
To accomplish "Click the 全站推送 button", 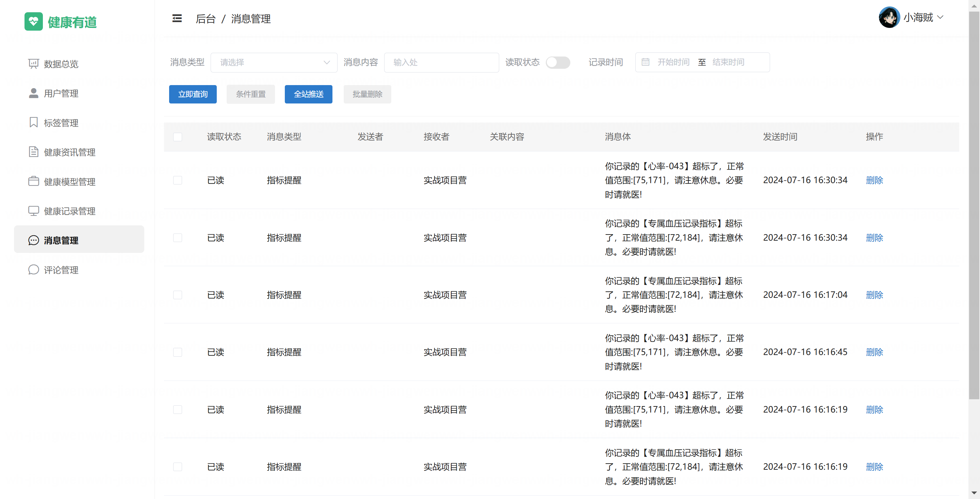I will pyautogui.click(x=308, y=94).
